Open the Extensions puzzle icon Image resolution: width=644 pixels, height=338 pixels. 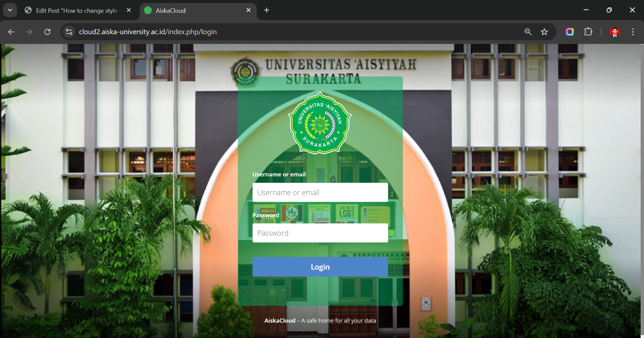click(x=588, y=32)
